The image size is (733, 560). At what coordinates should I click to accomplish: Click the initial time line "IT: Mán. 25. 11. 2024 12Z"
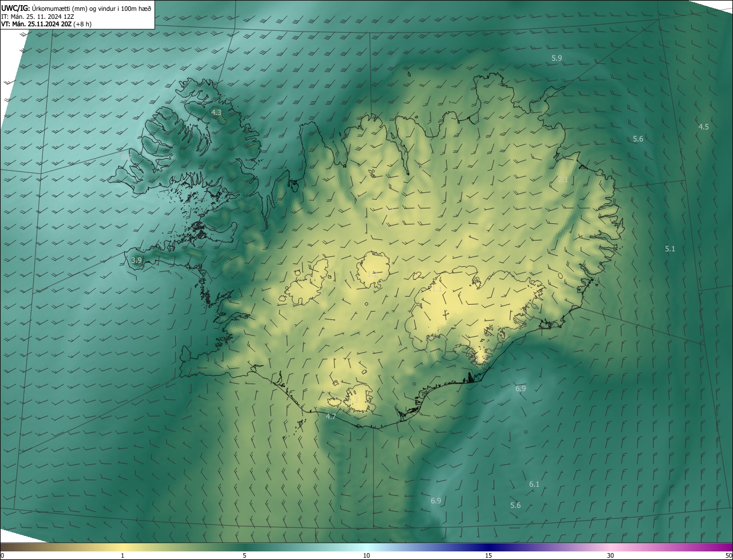[x=38, y=16]
